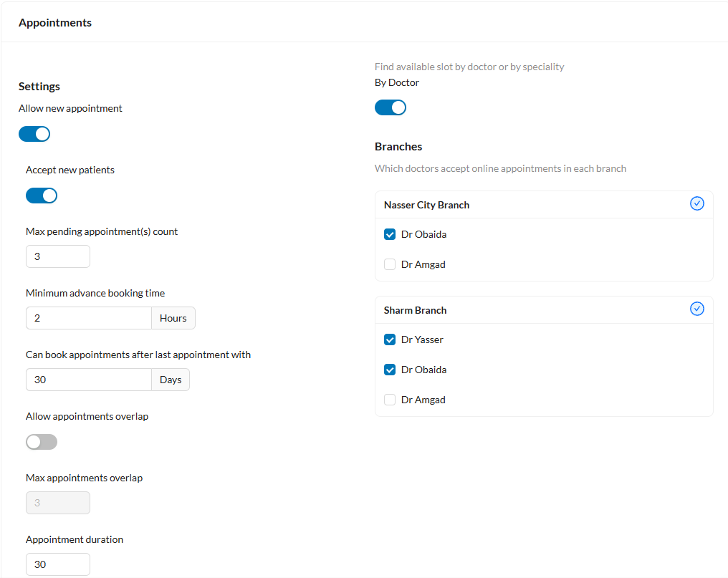
Task: Click the Sharm Branch header
Action: pos(544,310)
